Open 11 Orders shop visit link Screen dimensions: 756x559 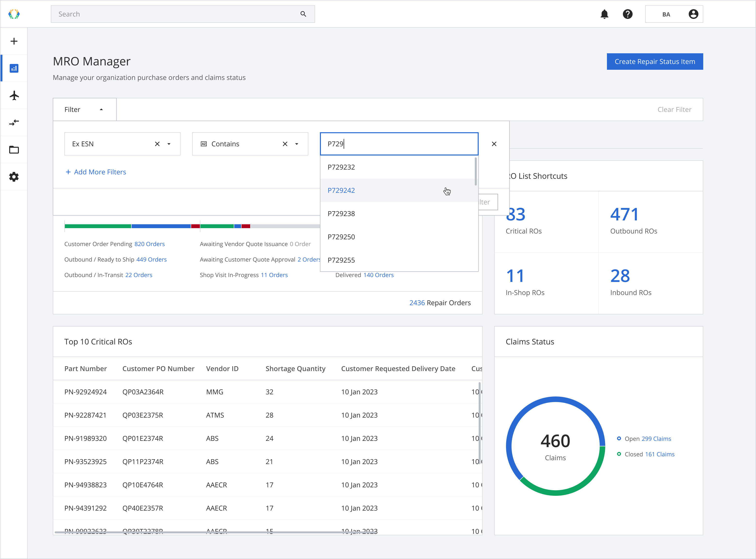click(x=274, y=275)
